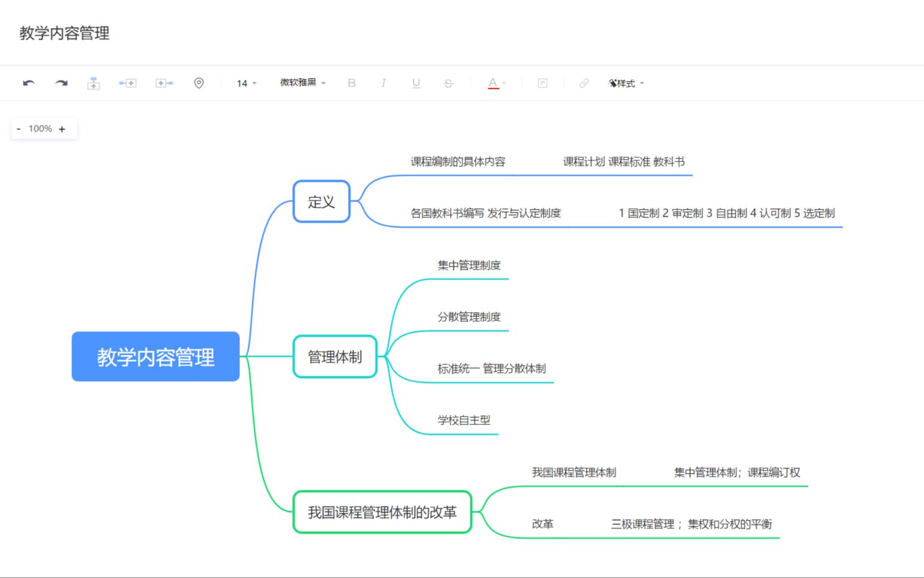924x578 pixels.
Task: Click the font color A icon
Action: pos(493,83)
